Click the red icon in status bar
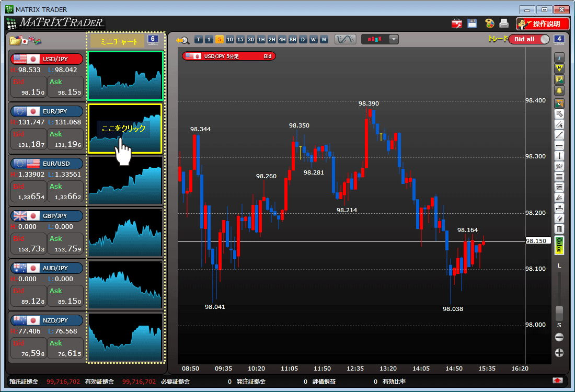 pos(557,381)
